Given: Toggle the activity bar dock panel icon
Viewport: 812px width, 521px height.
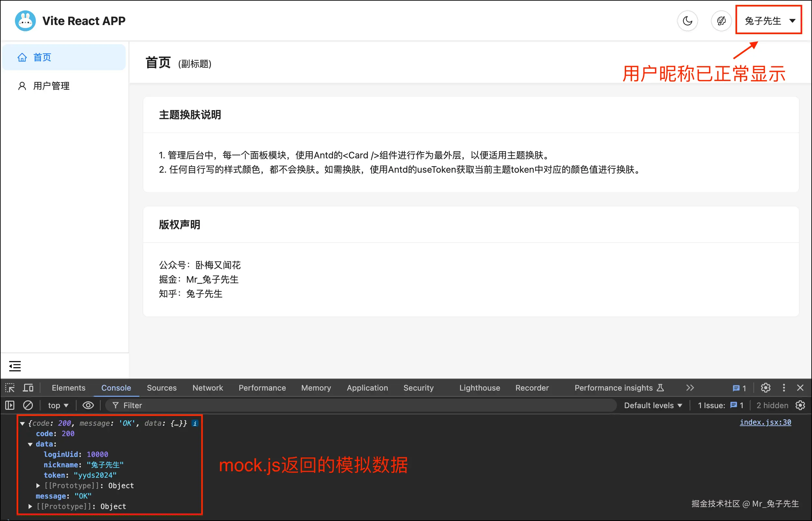Looking at the screenshot, I should point(9,405).
